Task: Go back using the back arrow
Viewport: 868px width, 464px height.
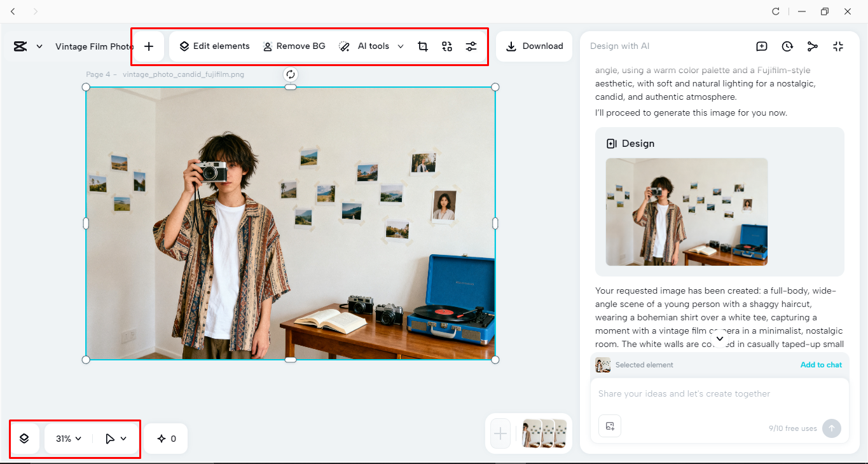Action: [x=13, y=11]
